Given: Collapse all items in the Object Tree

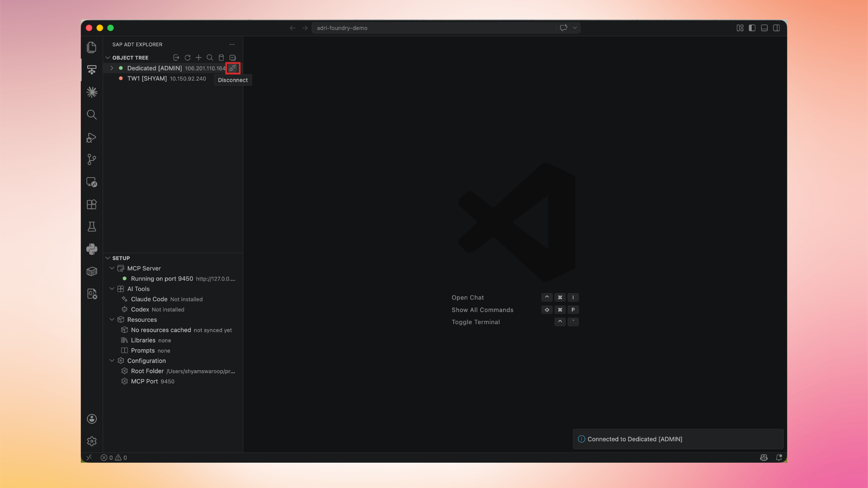Looking at the screenshot, I should click(232, 58).
